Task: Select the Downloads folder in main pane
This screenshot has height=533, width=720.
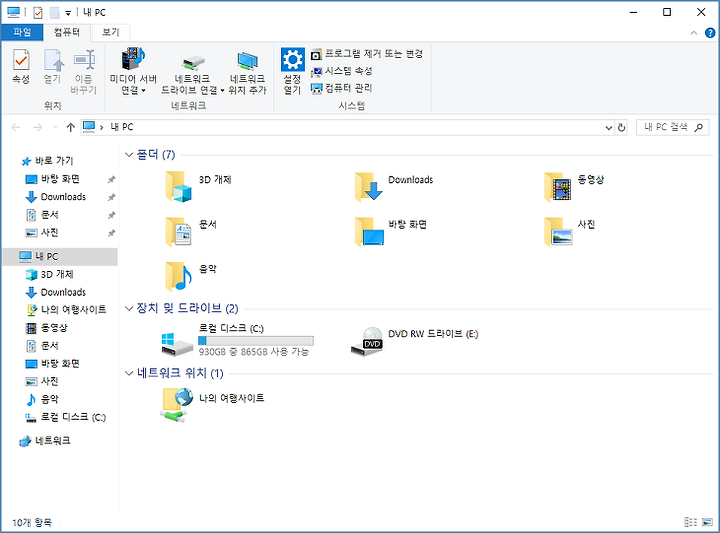Action: [x=394, y=186]
